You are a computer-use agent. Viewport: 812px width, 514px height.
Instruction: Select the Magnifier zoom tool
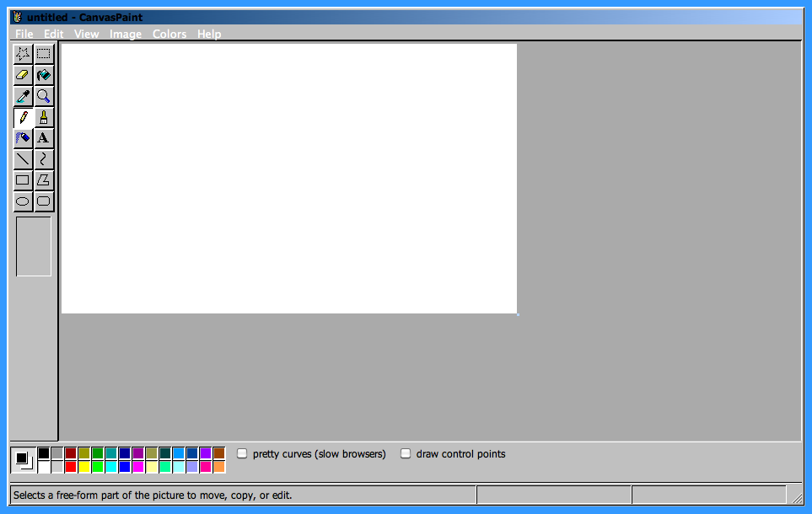tap(44, 96)
